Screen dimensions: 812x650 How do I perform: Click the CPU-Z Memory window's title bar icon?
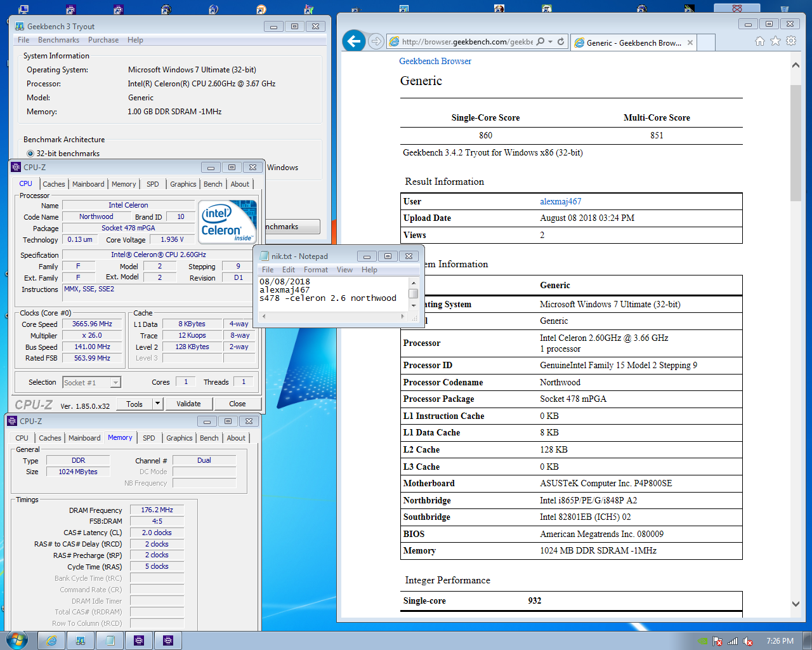(12, 421)
